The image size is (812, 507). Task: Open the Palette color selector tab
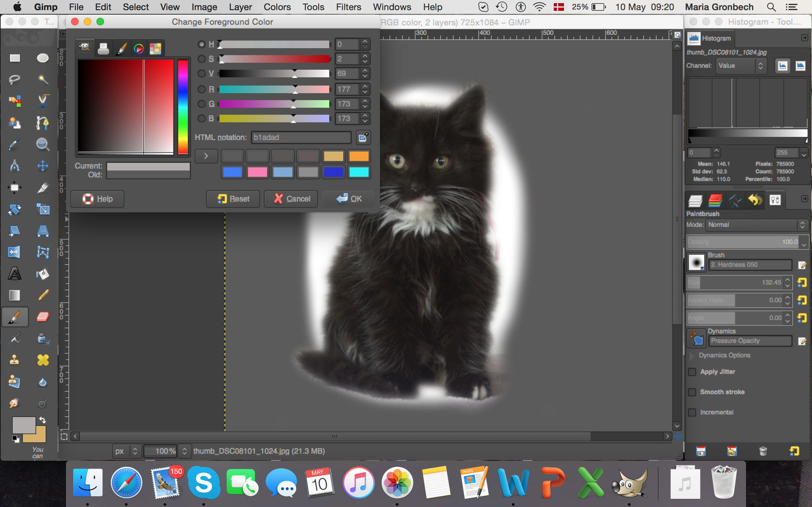(x=155, y=49)
